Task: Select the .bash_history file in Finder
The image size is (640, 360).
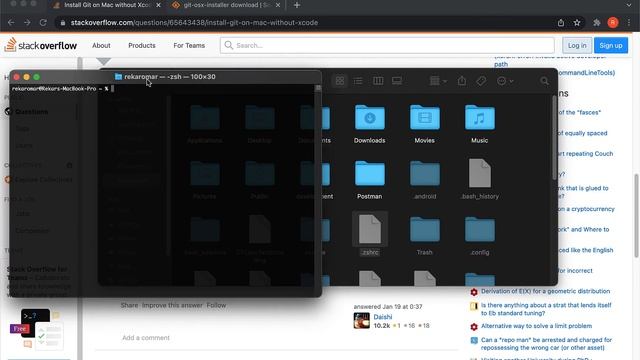Action: 480,180
